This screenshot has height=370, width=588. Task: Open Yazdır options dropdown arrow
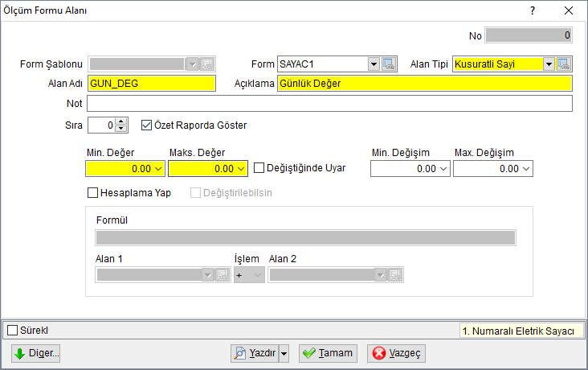[284, 353]
